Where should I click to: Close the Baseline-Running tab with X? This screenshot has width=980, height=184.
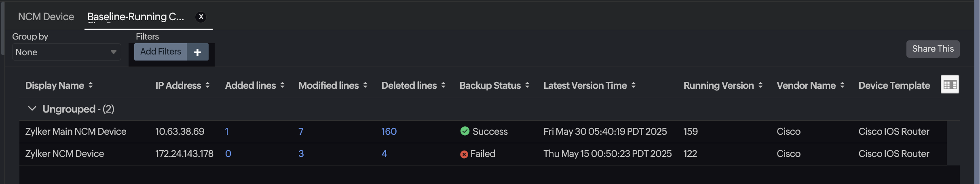201,17
